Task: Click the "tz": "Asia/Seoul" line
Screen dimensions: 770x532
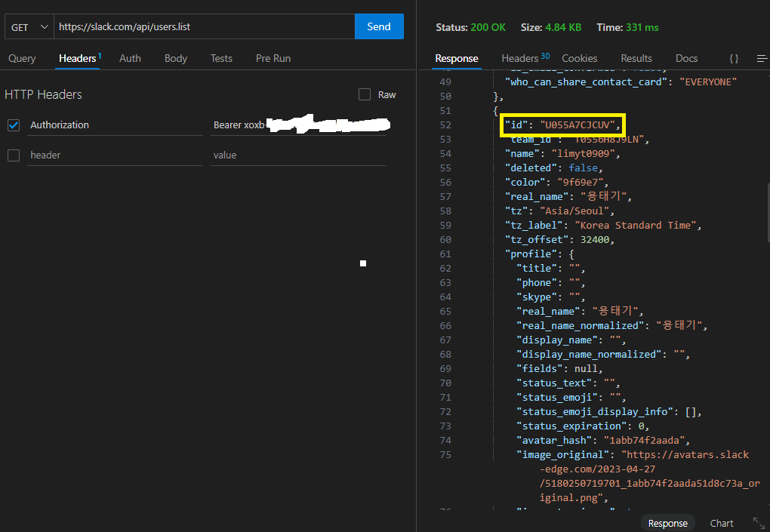Action: click(560, 211)
